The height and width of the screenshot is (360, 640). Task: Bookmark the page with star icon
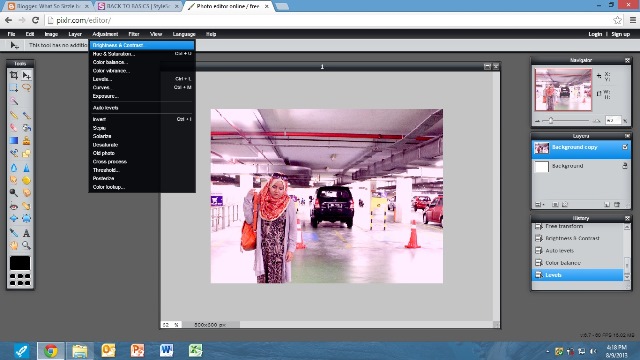tap(617, 20)
